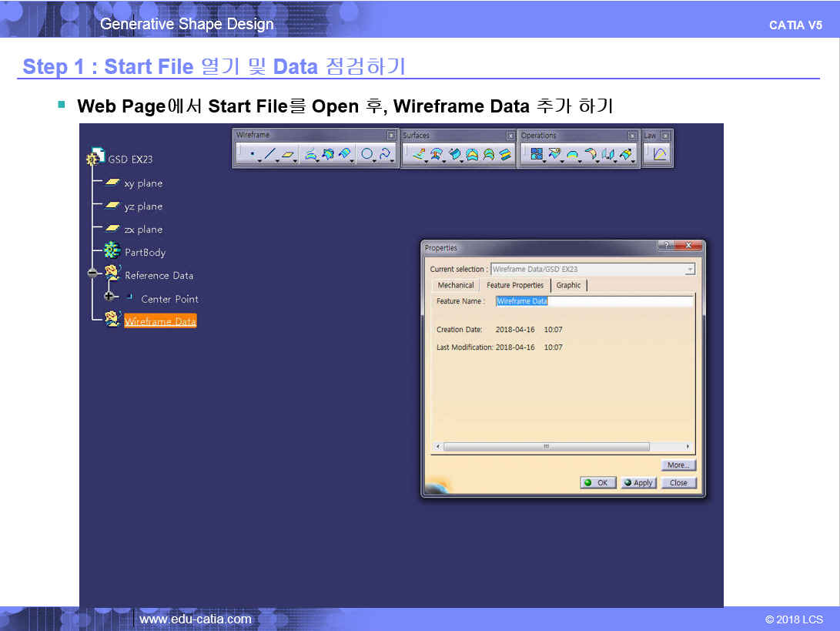Switch to the Mechanical tab

pyautogui.click(x=456, y=285)
